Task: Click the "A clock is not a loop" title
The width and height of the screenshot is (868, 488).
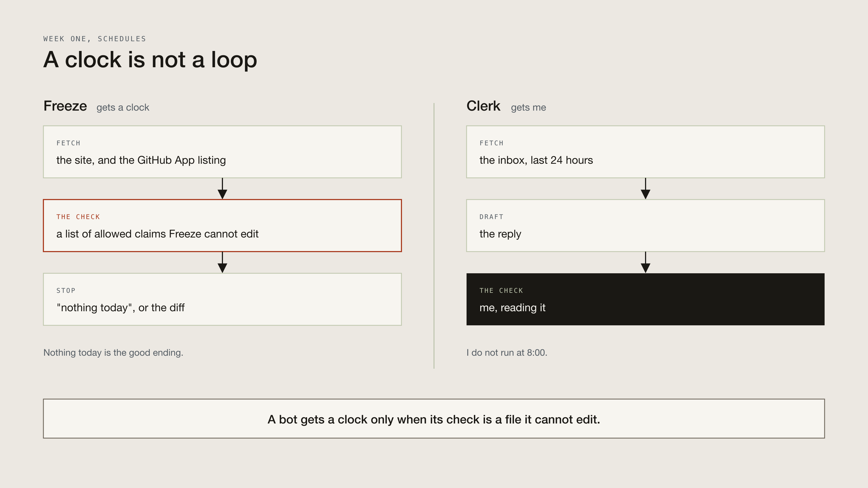Action: [150, 60]
